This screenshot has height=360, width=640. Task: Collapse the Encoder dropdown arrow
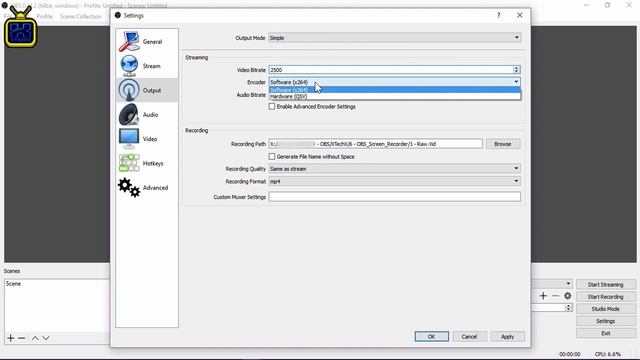[x=516, y=82]
